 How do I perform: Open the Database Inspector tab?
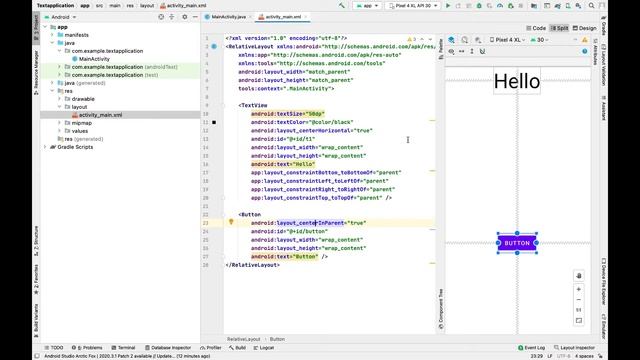pyautogui.click(x=168, y=348)
